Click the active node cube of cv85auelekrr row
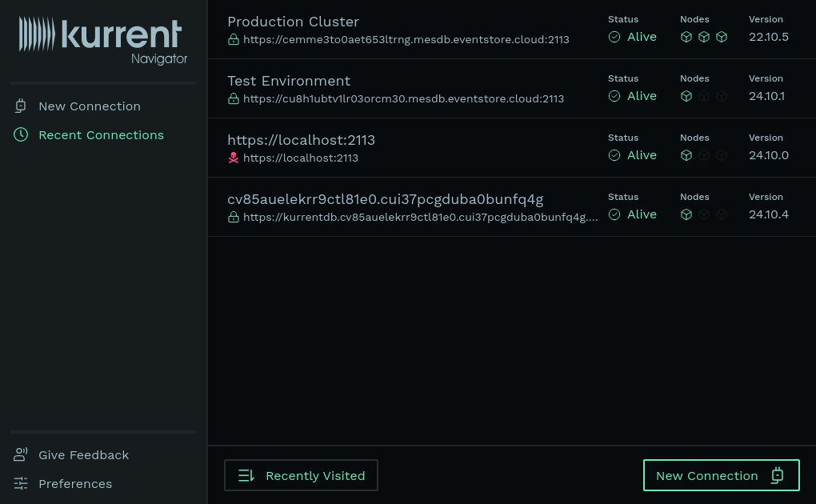816x504 pixels. point(686,214)
